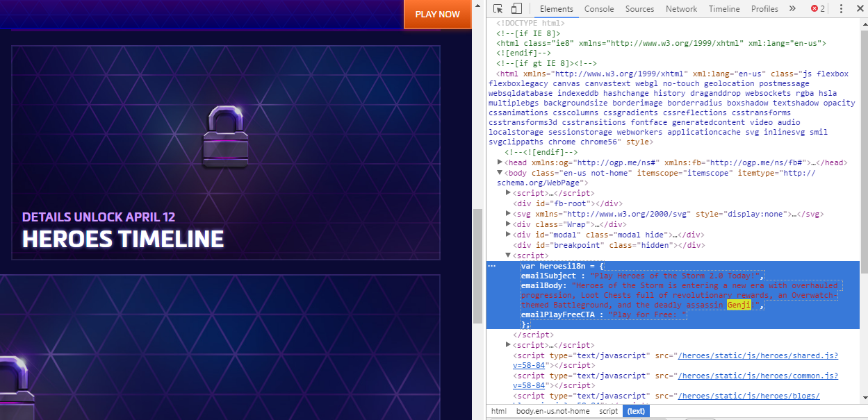Click the highlighted Genji search match
868x420 pixels.
pyautogui.click(x=739, y=305)
